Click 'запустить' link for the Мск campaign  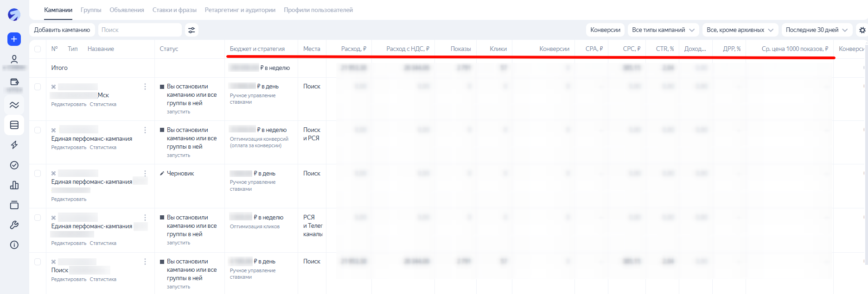coord(179,112)
